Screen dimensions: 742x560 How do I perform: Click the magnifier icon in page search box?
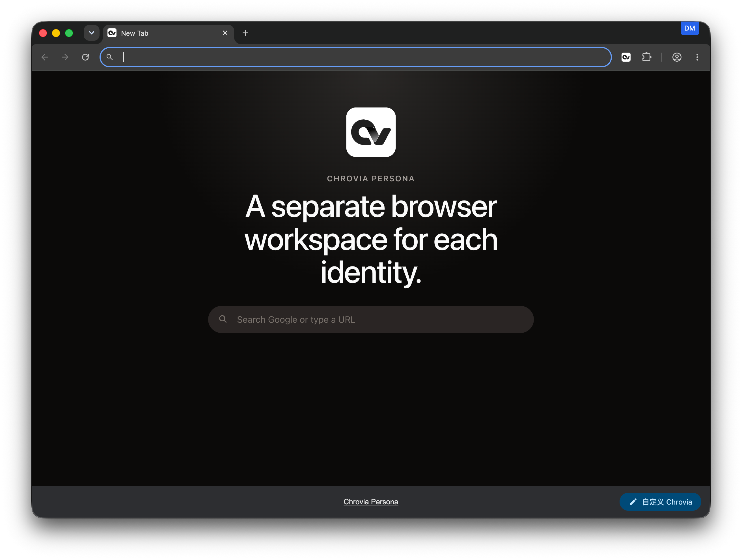[223, 319]
